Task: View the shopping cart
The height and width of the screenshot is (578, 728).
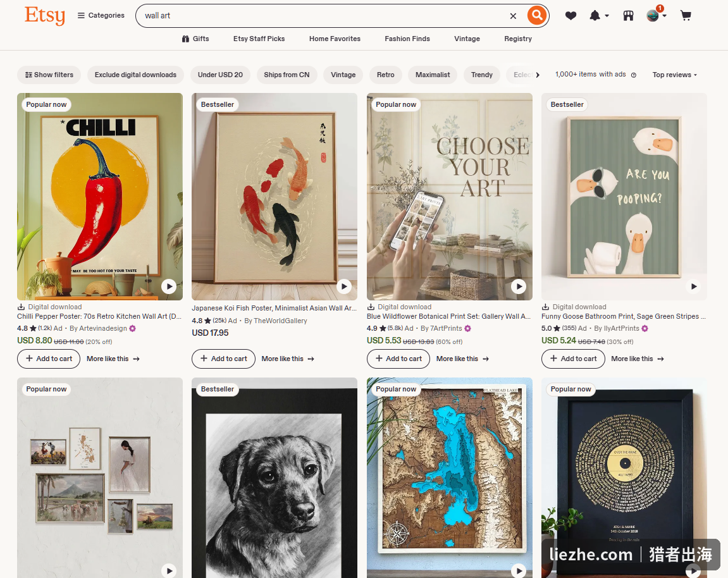Action: 686,16
